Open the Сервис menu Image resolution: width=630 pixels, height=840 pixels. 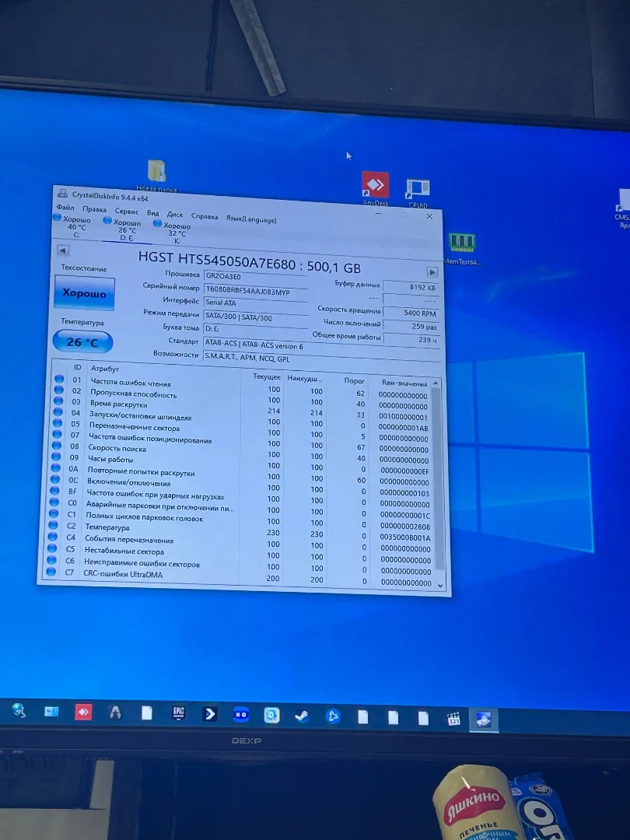[127, 212]
